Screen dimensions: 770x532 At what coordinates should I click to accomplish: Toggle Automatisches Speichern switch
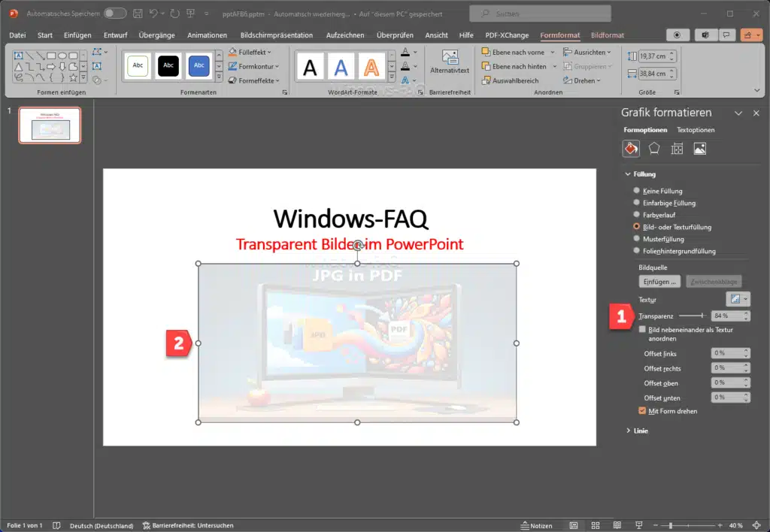coord(115,14)
